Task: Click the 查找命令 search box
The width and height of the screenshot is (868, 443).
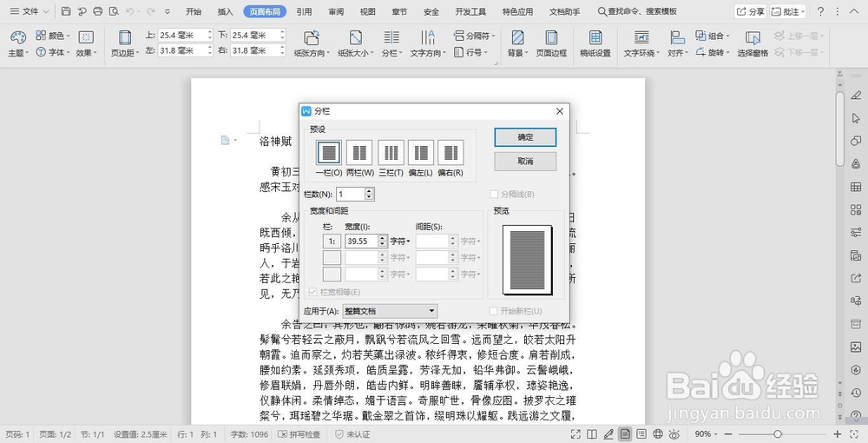Action: pos(637,11)
